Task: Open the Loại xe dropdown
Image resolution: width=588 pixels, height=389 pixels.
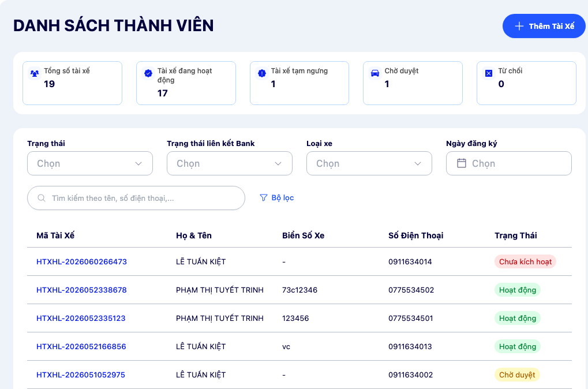Action: pyautogui.click(x=369, y=163)
